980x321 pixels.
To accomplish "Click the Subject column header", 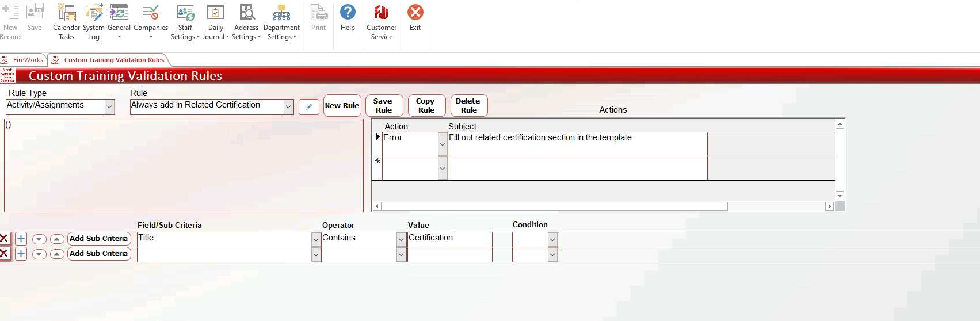I will [x=462, y=127].
